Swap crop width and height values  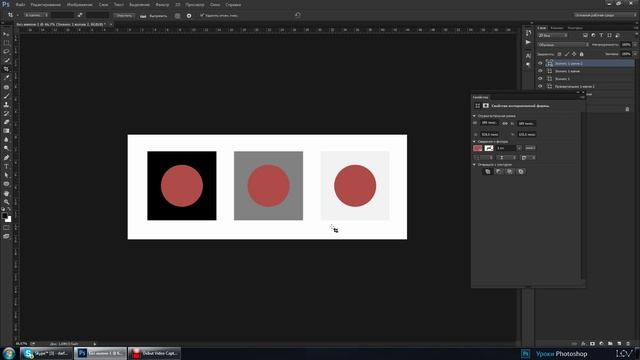click(80, 15)
